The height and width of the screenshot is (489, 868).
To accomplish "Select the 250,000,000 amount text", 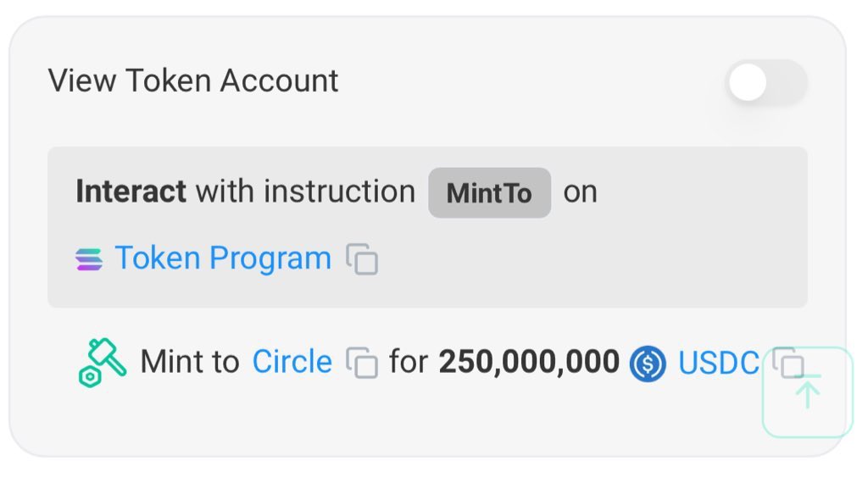I will (x=529, y=362).
